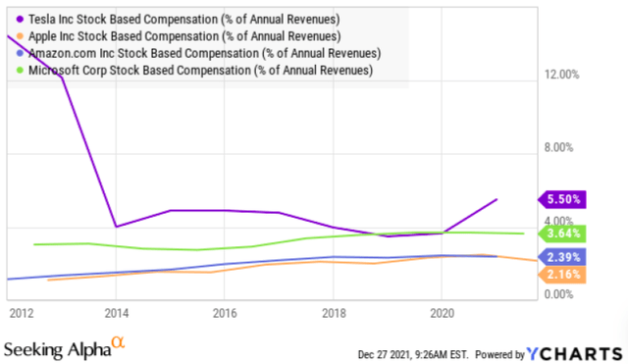This screenshot has height=364, width=628.
Task: Click the 2020 x-axis label
Action: pos(443,313)
